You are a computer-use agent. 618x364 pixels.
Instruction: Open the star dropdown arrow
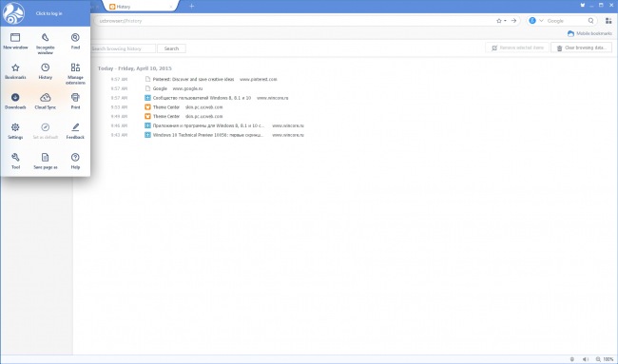click(505, 21)
